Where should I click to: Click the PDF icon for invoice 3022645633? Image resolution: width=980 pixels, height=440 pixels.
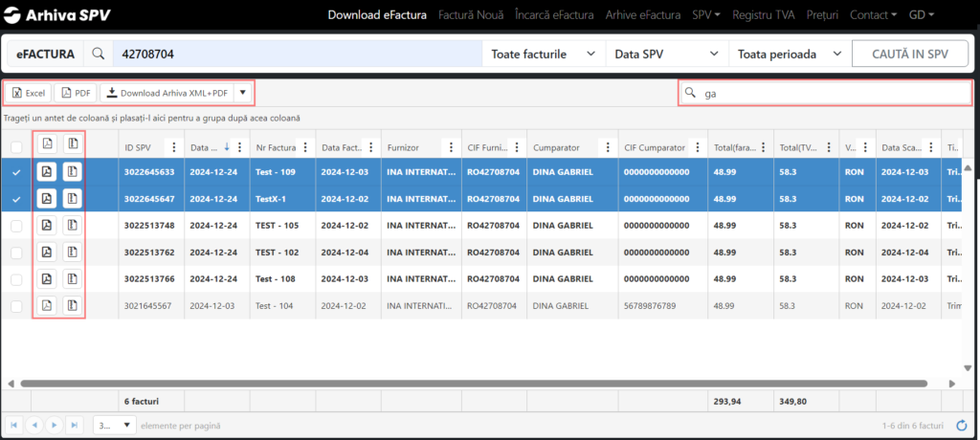point(46,172)
